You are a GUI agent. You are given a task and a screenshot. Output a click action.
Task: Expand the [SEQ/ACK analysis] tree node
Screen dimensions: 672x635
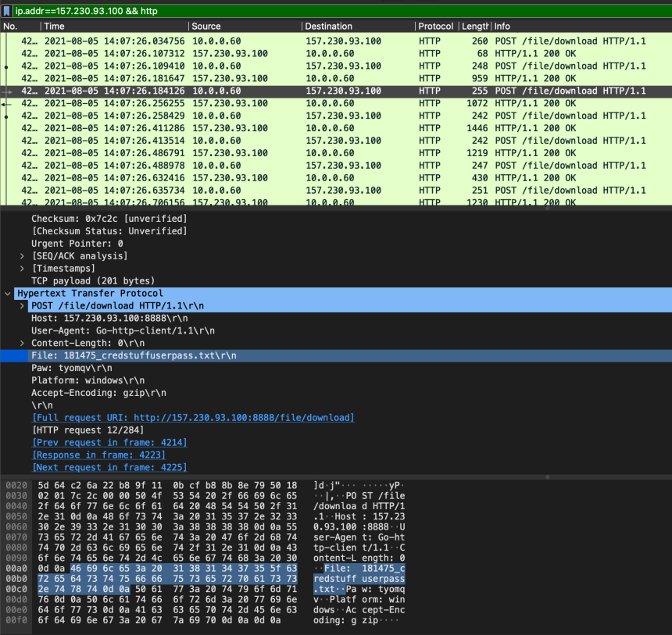pyautogui.click(x=22, y=256)
